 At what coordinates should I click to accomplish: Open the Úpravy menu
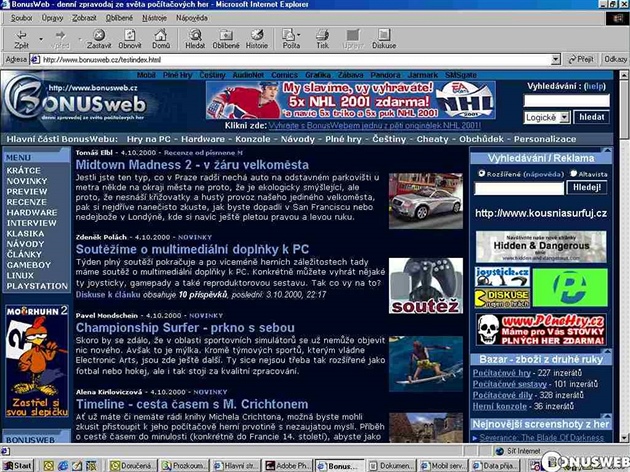(52, 18)
